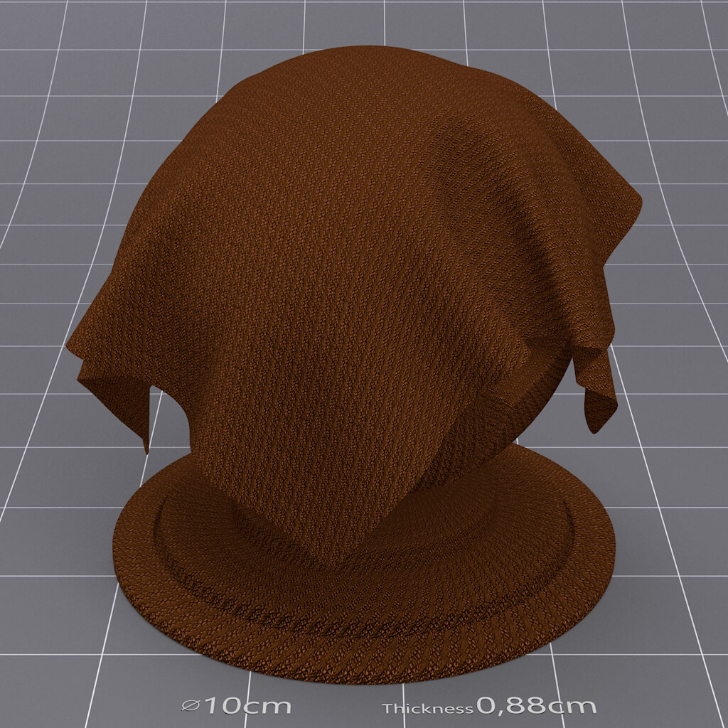Click the 'Thickness' label text
728x728 pixels.
427,709
